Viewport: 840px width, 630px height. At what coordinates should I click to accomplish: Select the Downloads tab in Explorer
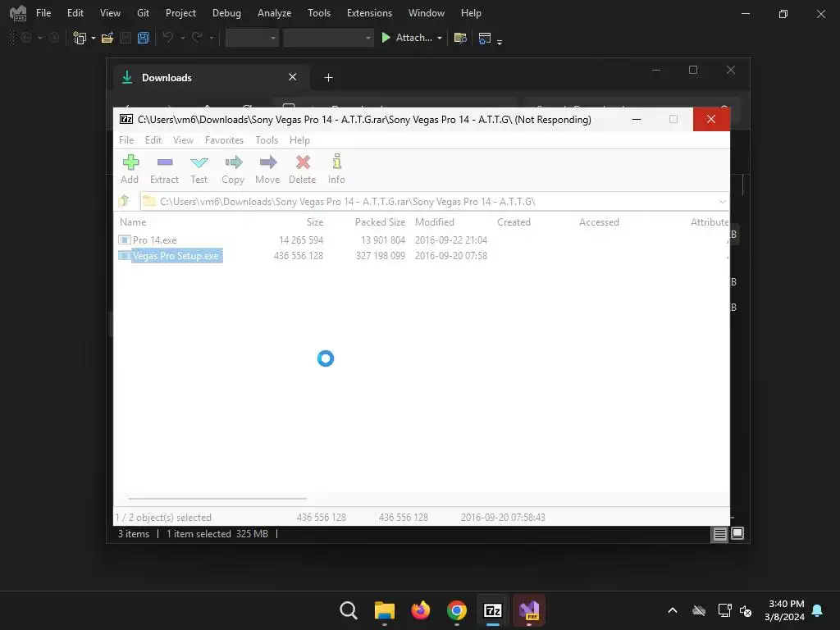(209, 78)
